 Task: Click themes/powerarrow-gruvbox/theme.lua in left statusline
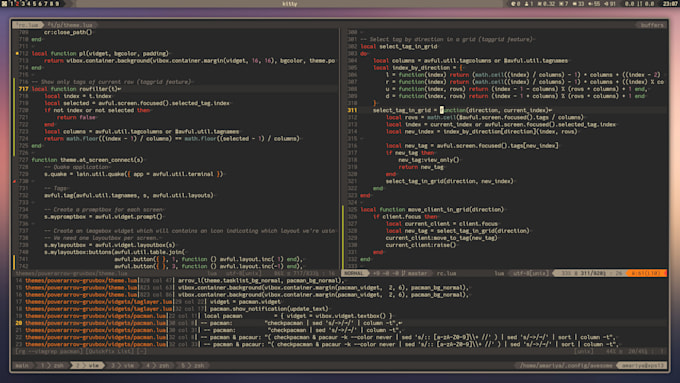click(x=72, y=274)
